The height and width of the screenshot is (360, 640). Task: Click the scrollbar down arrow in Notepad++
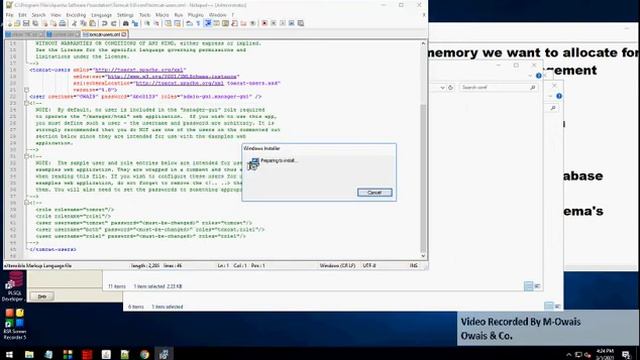(x=423, y=256)
